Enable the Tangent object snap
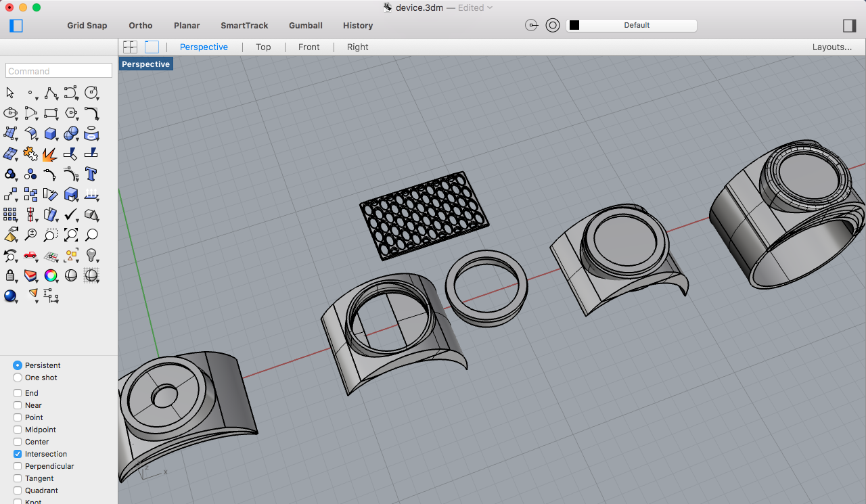This screenshot has height=504, width=866. [x=18, y=478]
